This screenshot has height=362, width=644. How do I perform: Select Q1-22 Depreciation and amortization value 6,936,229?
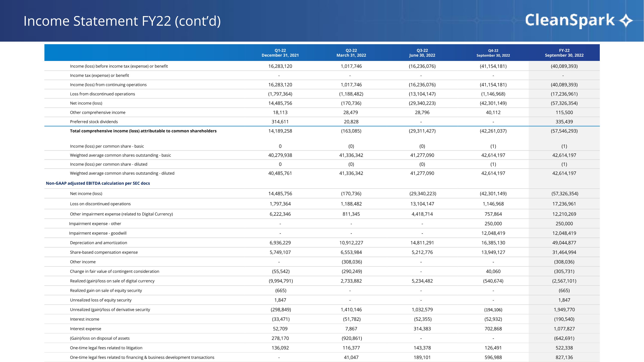[x=280, y=242]
